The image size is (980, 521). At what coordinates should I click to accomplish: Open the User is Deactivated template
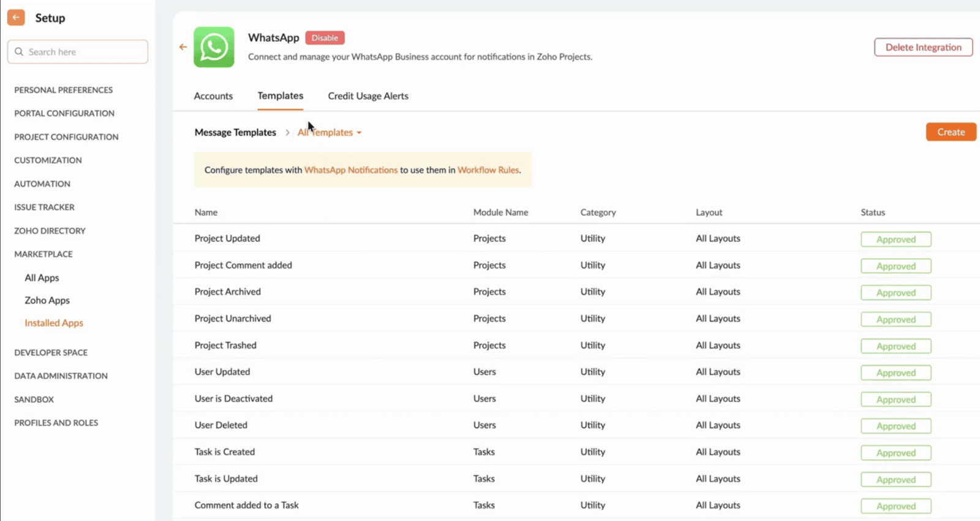pos(233,398)
